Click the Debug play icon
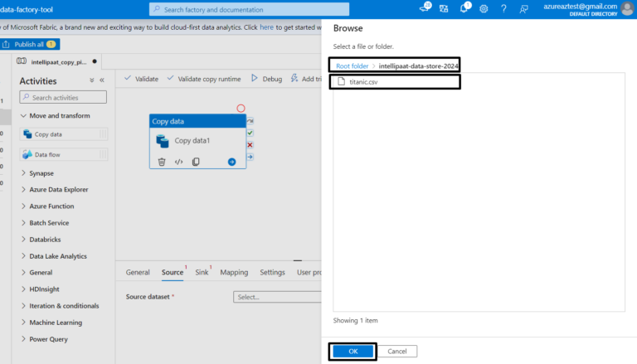The width and height of the screenshot is (637, 364). coord(255,78)
